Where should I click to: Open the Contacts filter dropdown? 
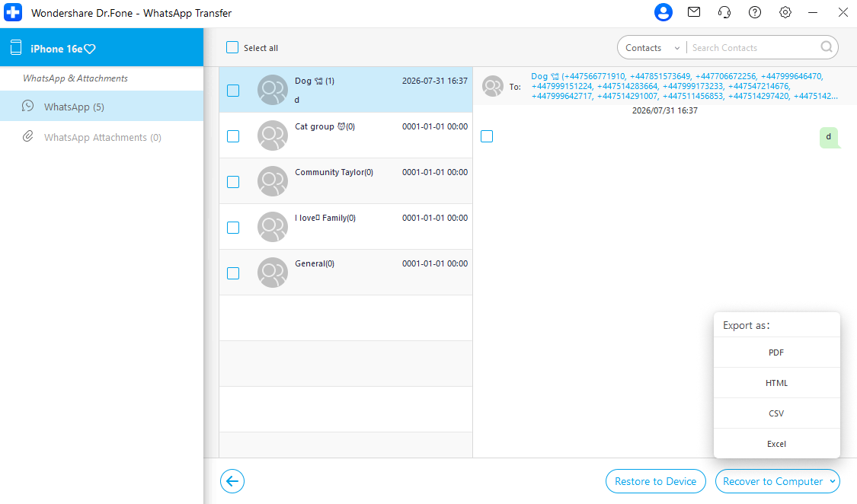[x=652, y=47]
